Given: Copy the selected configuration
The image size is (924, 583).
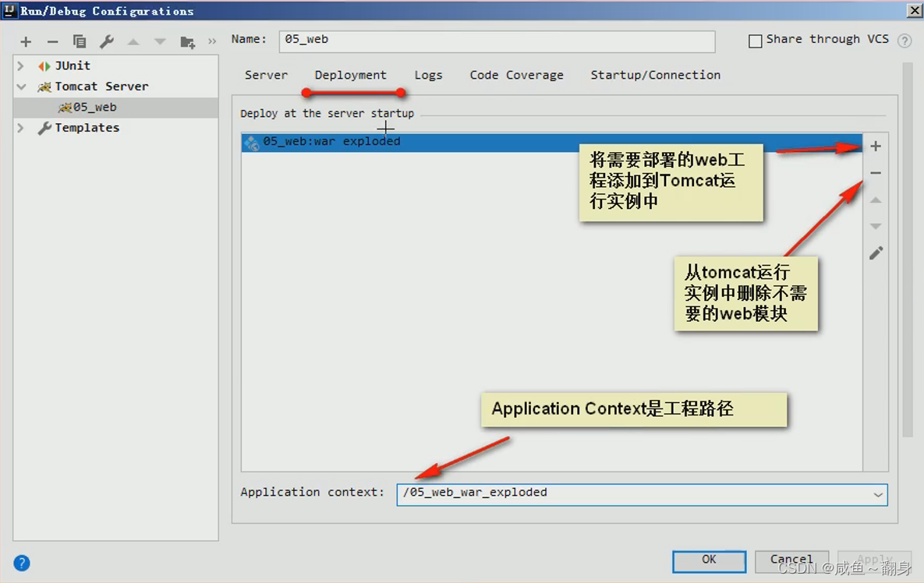Looking at the screenshot, I should (x=80, y=42).
